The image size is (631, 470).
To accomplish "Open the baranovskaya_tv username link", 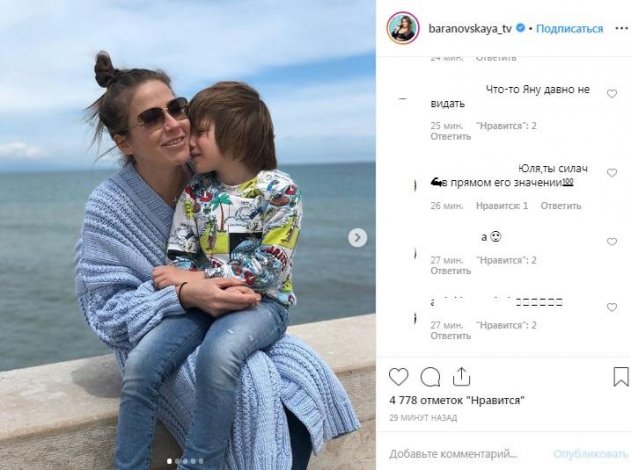I will point(470,29).
